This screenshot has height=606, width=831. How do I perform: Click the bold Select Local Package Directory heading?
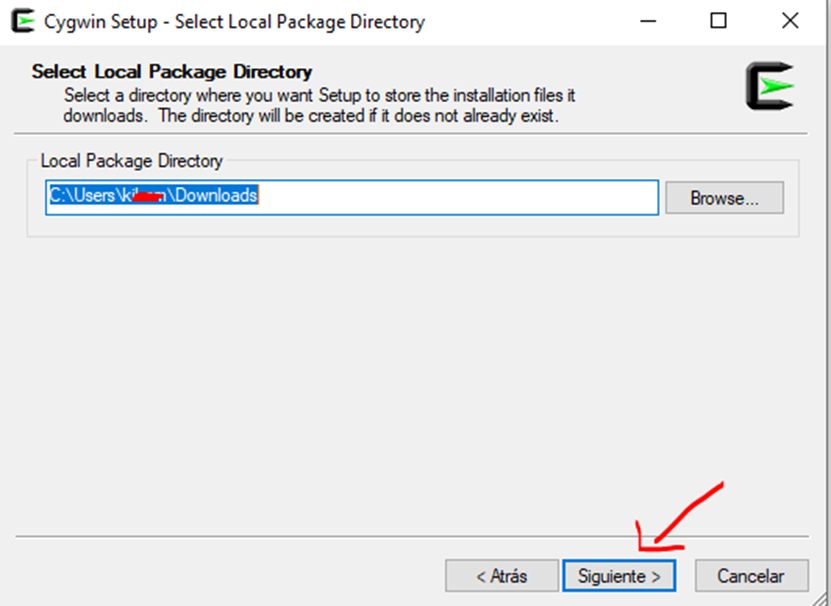click(x=172, y=72)
